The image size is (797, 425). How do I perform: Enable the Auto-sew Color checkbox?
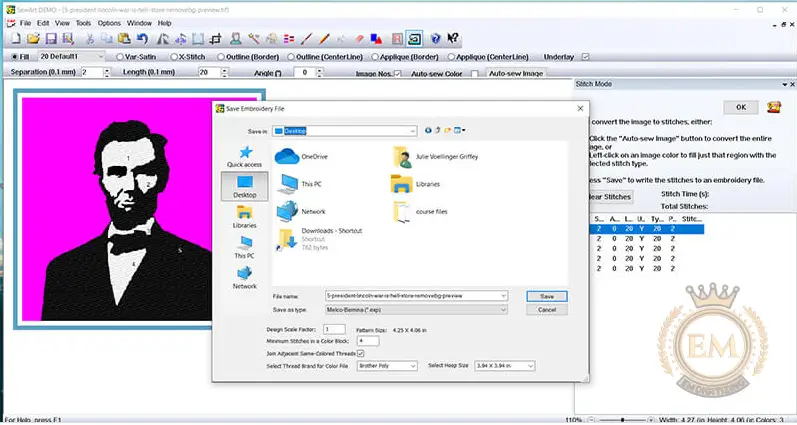(x=474, y=74)
